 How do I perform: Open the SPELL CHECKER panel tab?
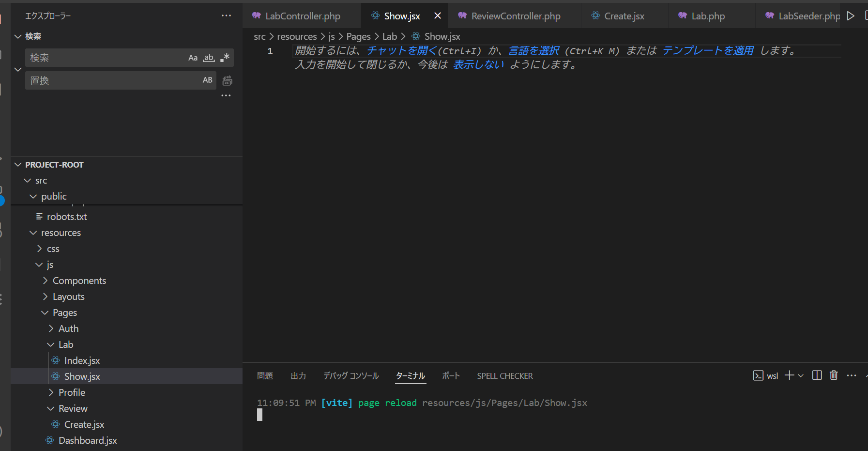[505, 376]
